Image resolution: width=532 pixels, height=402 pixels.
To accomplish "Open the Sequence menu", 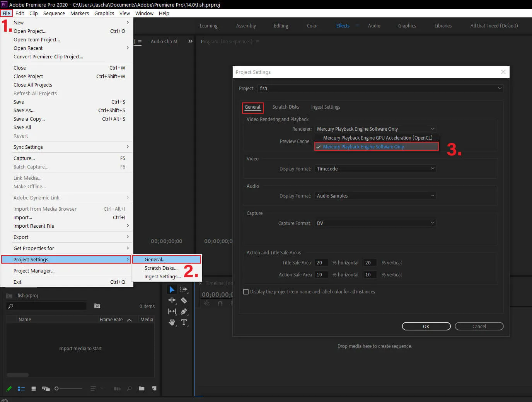I will tap(54, 13).
